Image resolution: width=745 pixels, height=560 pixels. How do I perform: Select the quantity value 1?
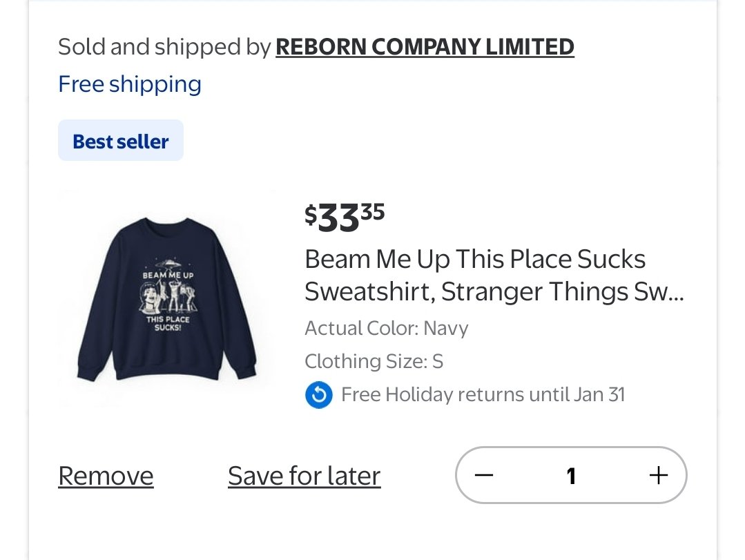click(x=571, y=476)
